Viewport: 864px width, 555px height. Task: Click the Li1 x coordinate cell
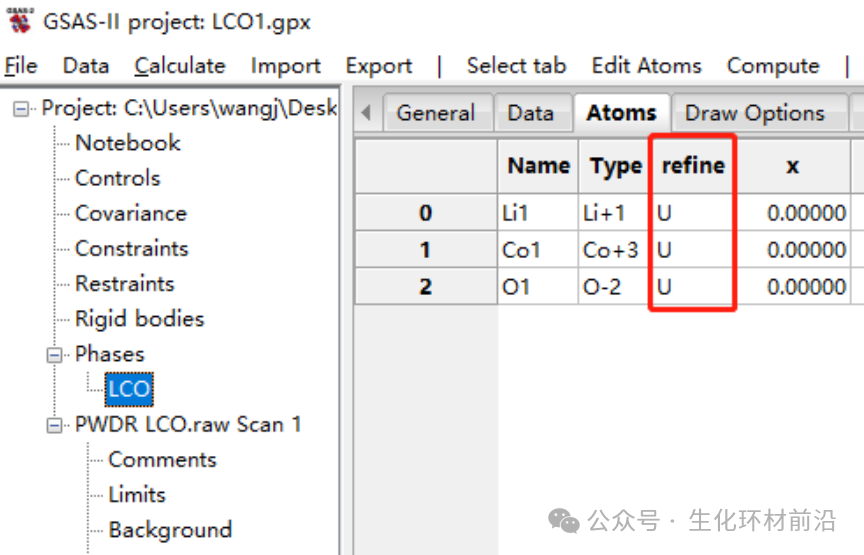pyautogui.click(x=792, y=213)
